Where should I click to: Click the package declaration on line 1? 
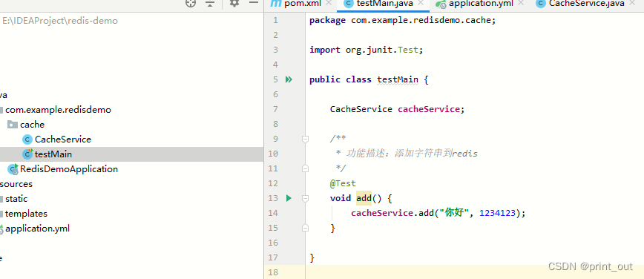coord(402,20)
